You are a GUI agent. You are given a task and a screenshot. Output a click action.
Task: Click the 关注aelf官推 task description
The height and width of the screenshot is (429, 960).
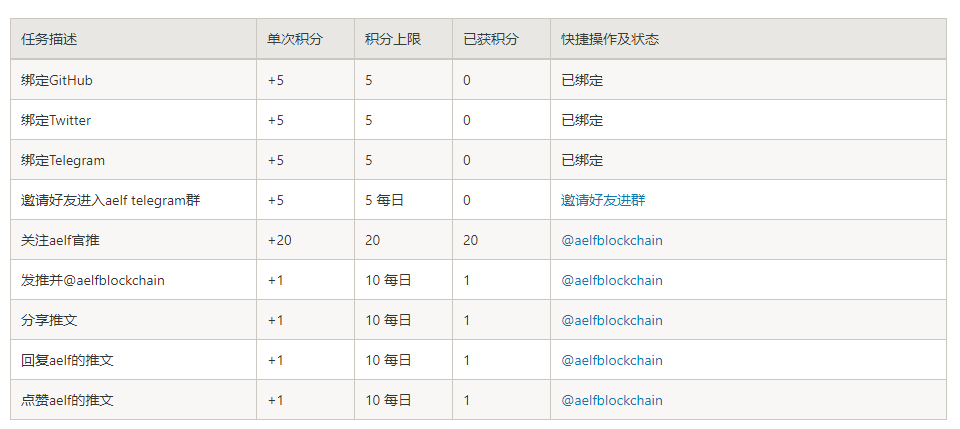point(60,240)
